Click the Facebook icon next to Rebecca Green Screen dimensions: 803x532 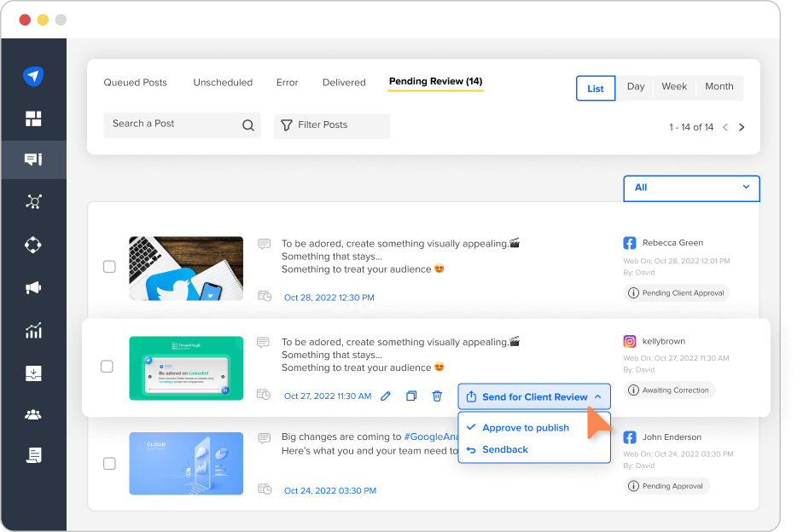(629, 242)
